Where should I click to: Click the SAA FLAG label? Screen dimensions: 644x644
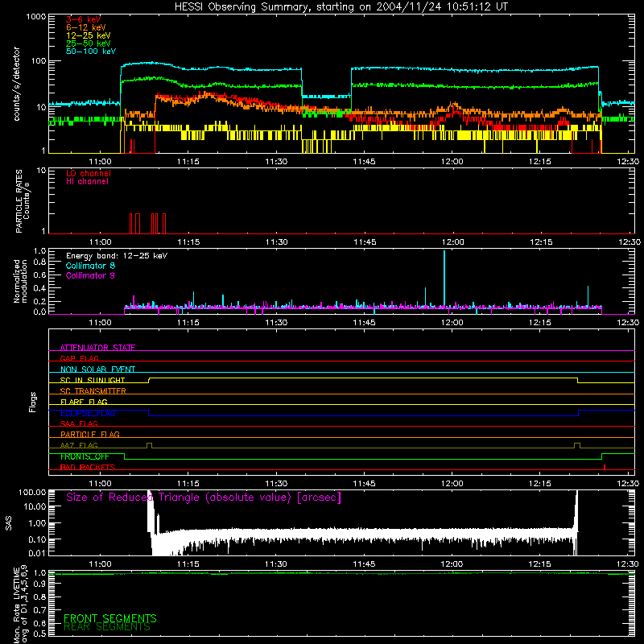tap(79, 423)
